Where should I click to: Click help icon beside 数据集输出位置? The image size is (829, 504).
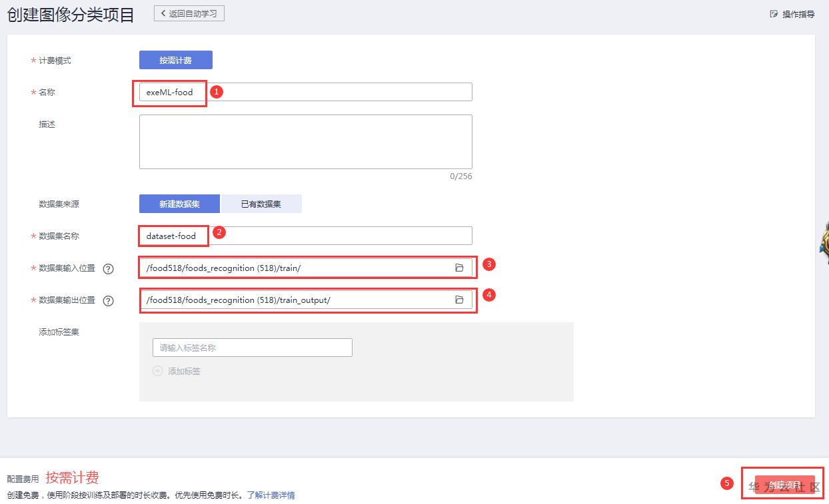[x=108, y=300]
